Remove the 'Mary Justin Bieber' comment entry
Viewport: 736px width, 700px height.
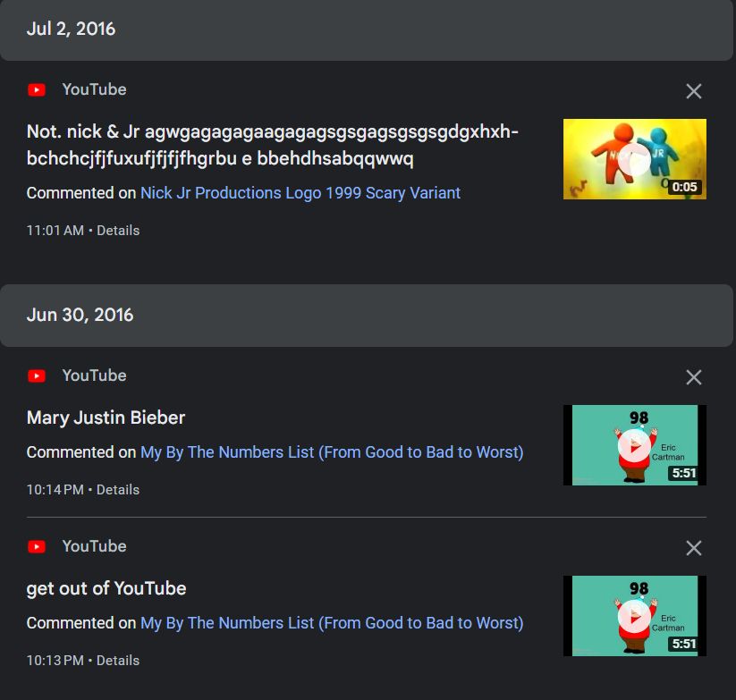tap(693, 377)
